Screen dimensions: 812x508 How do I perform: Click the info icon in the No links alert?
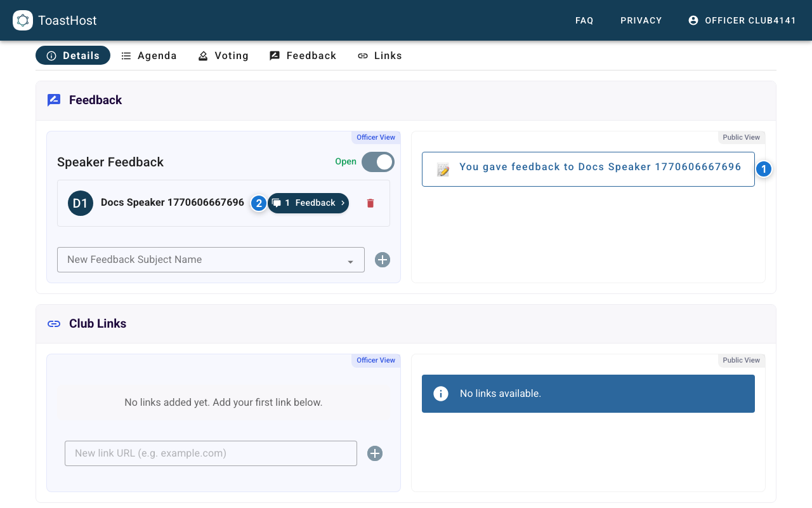(x=441, y=394)
